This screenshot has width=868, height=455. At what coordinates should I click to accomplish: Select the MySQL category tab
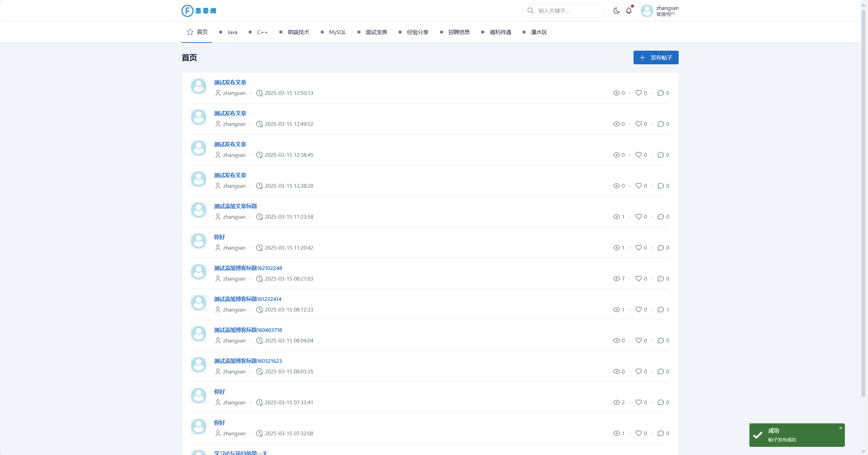pyautogui.click(x=337, y=32)
